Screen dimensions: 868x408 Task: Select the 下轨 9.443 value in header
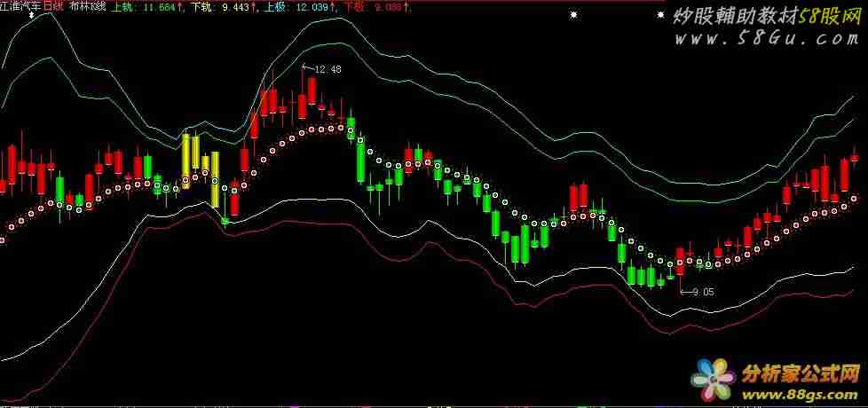point(223,7)
